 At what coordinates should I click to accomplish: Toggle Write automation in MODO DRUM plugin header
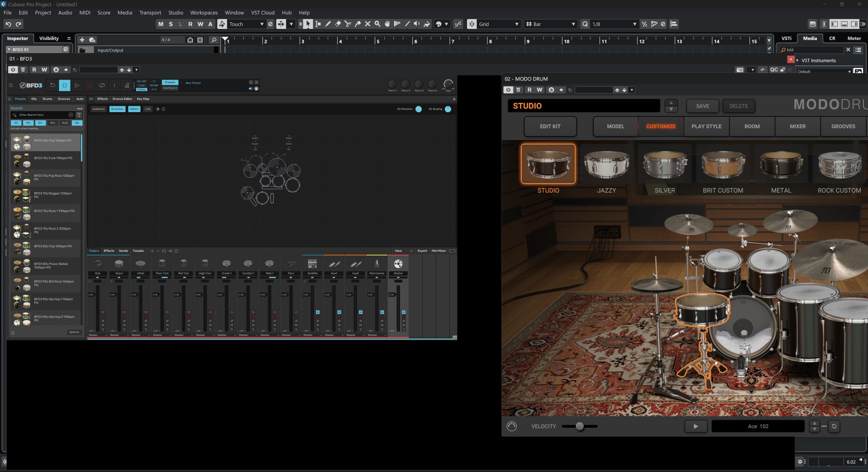click(x=539, y=90)
